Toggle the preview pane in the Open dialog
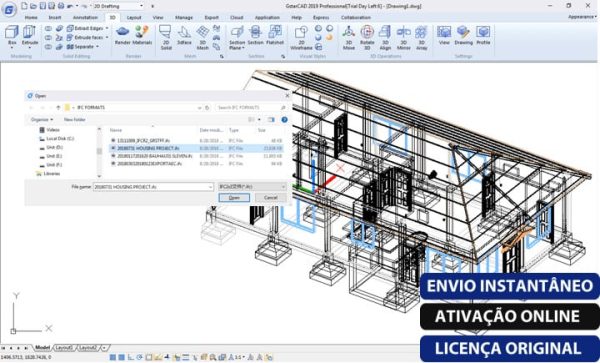The height and width of the screenshot is (363, 600). 271,120
